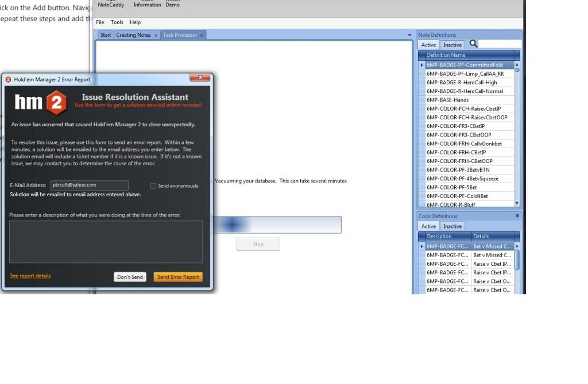Open the Tools menu

[117, 22]
